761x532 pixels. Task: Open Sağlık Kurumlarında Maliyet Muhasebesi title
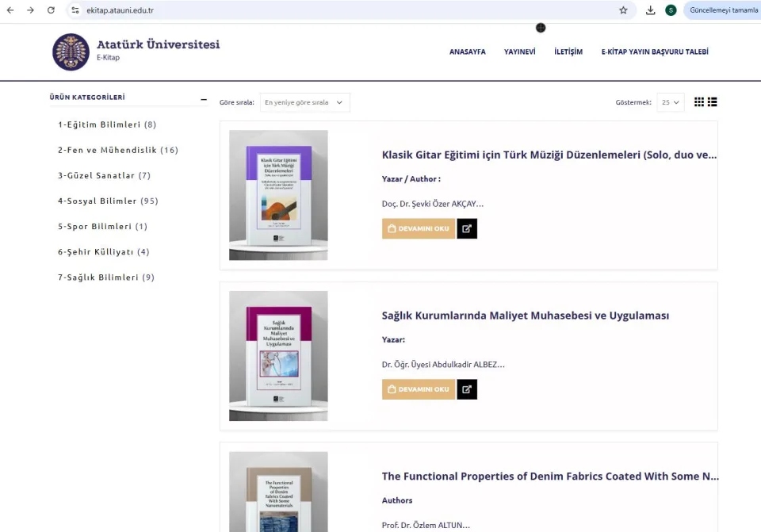(x=525, y=316)
